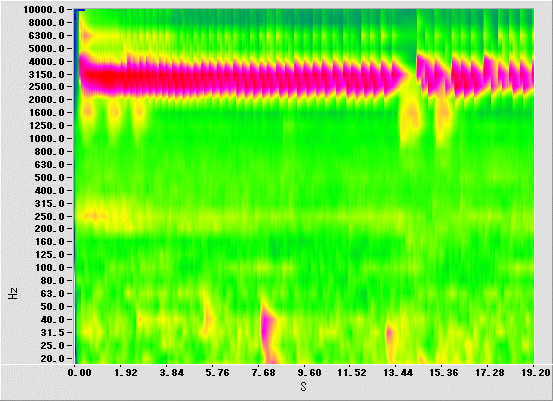Click the 0.00 time axis label
Viewport: 553px width, 401px height.
click(80, 373)
